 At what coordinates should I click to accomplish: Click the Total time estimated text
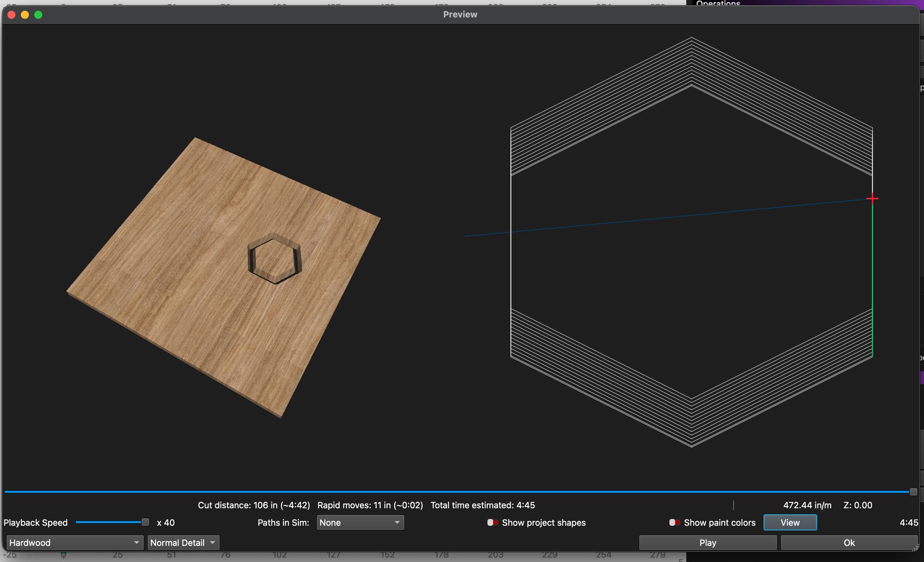pos(482,505)
